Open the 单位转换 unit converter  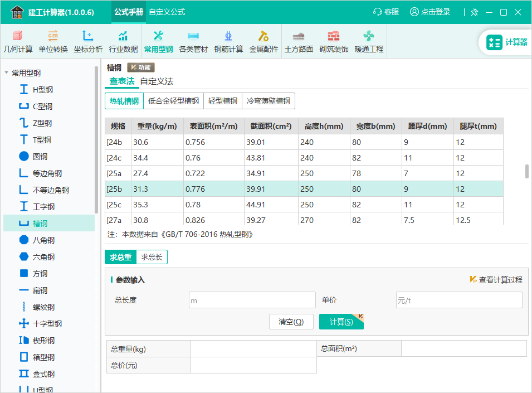coord(53,42)
